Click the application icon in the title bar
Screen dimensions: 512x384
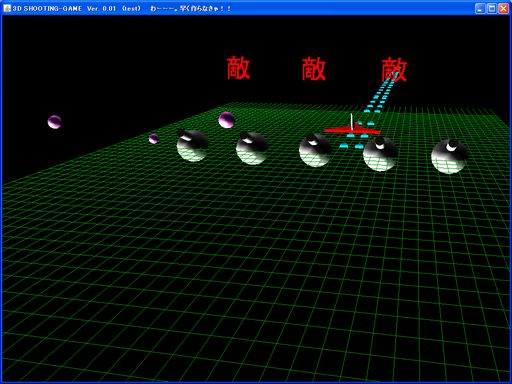(x=7, y=8)
